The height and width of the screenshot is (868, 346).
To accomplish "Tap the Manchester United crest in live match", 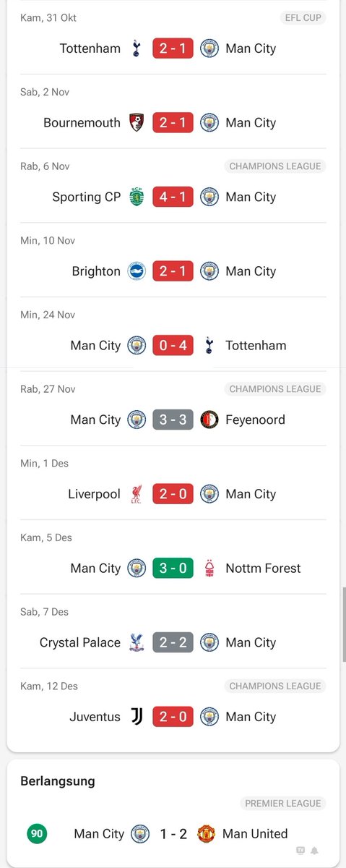I will tap(207, 834).
